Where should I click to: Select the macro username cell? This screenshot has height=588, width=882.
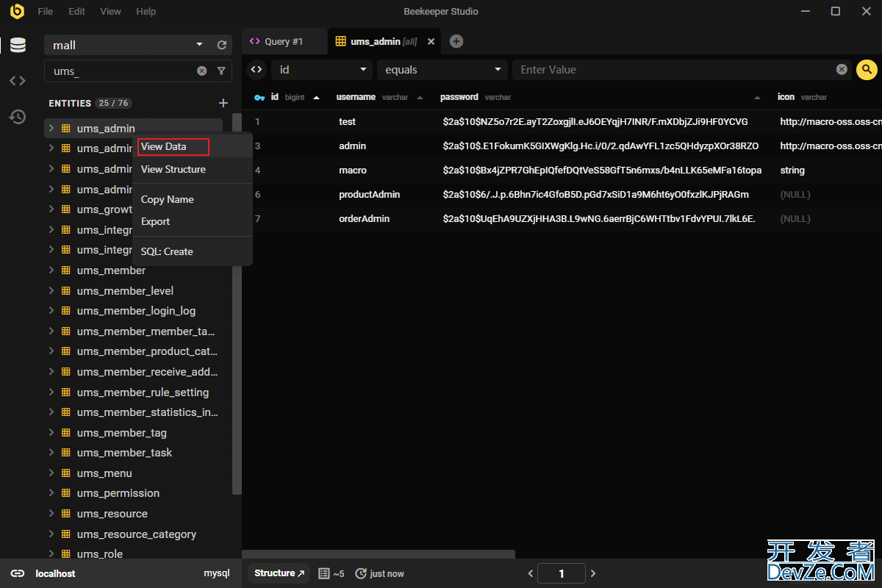(353, 171)
